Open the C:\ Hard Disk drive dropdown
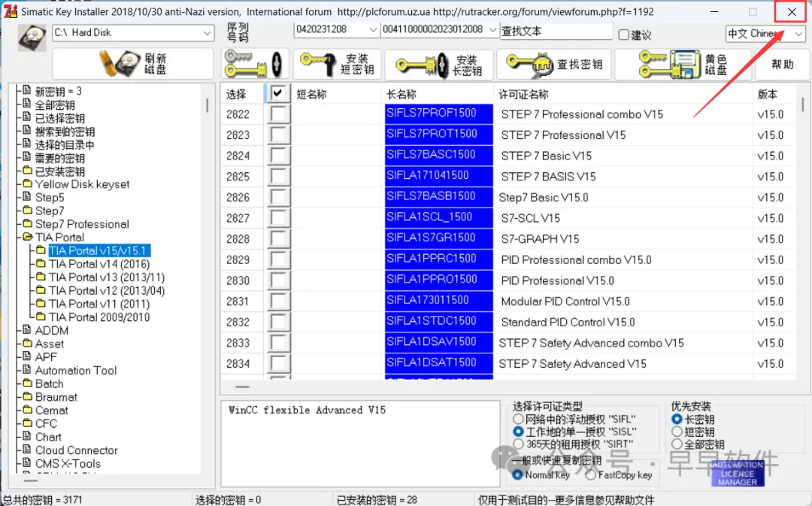Viewport: 812px width, 506px height. [x=207, y=33]
